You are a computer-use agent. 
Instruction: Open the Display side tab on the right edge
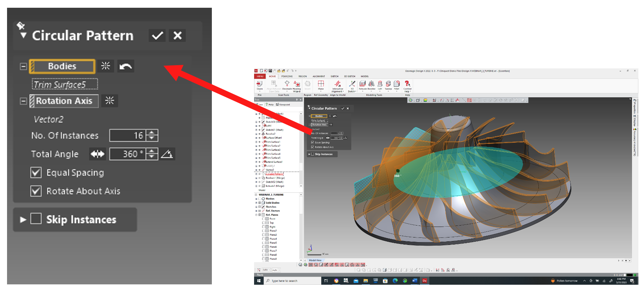634,121
